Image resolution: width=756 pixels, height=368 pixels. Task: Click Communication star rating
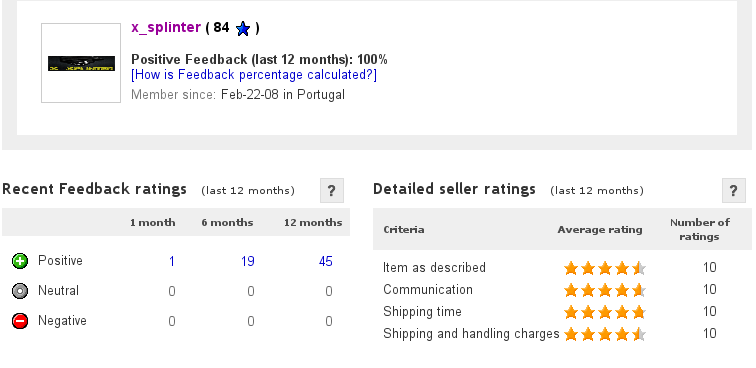605,290
